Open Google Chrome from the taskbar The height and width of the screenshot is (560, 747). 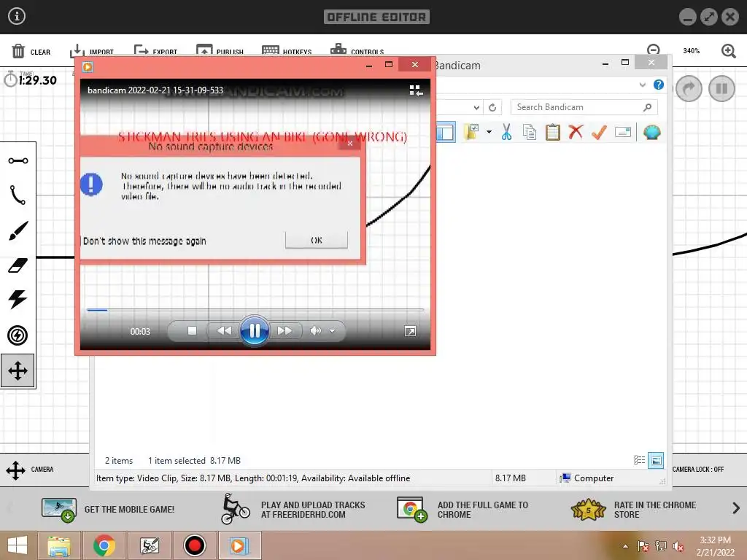tap(104, 545)
